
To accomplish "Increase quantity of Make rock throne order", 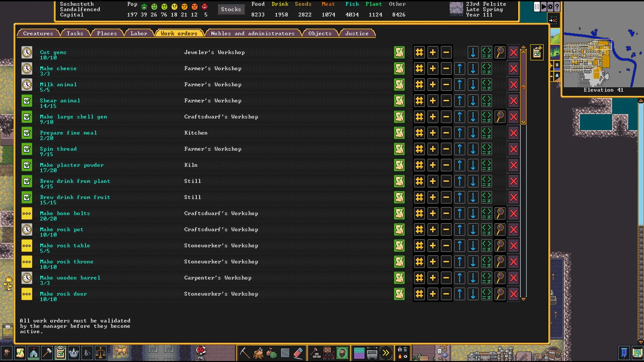I will coord(433,262).
